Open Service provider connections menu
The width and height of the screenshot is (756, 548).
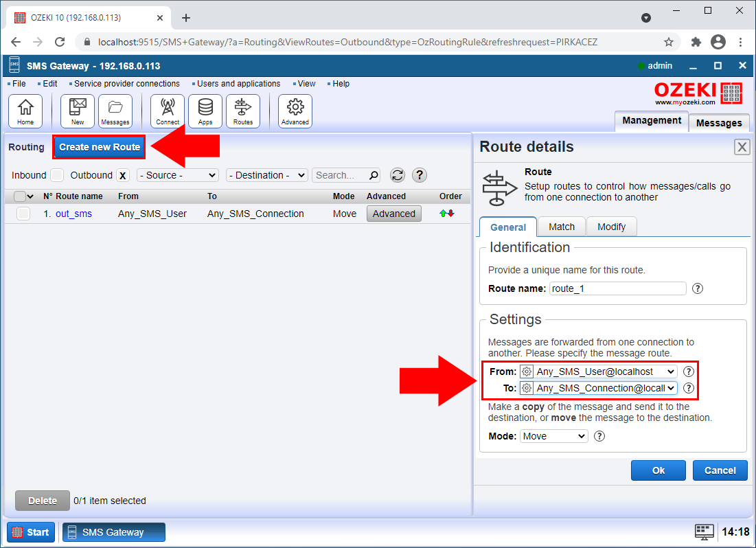(126, 84)
